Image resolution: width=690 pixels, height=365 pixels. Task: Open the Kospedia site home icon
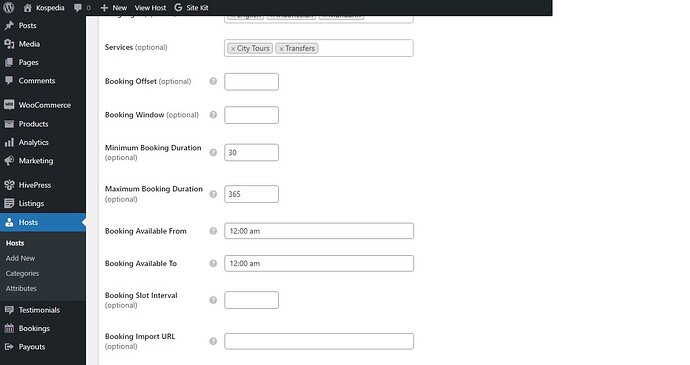(x=27, y=7)
